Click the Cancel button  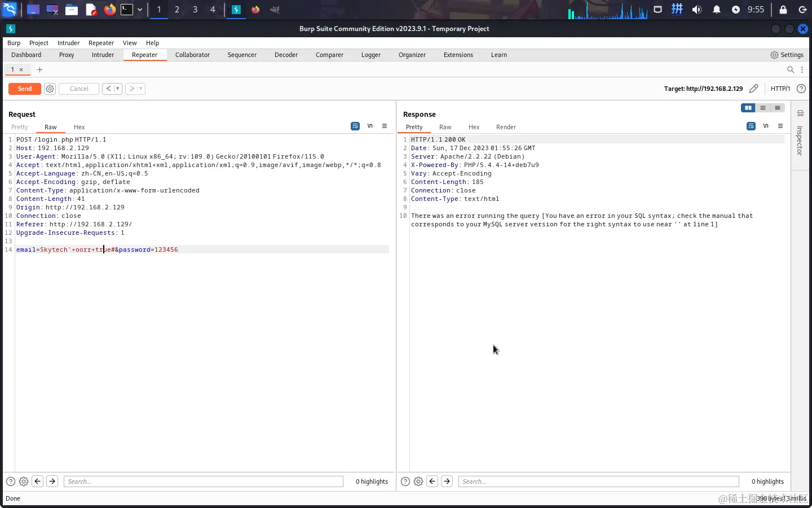[x=79, y=89]
